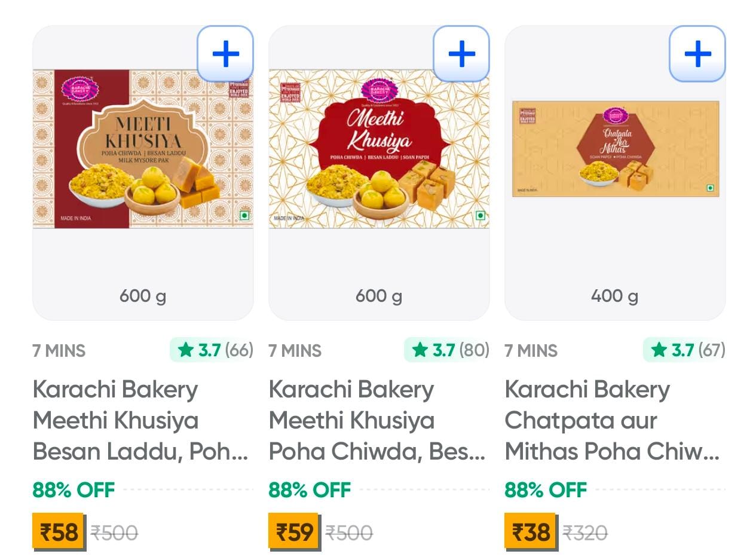This screenshot has width=753, height=560.
Task: Open Karachi Bakery Meethi Khusiya Besan Laddu title
Action: (x=140, y=420)
